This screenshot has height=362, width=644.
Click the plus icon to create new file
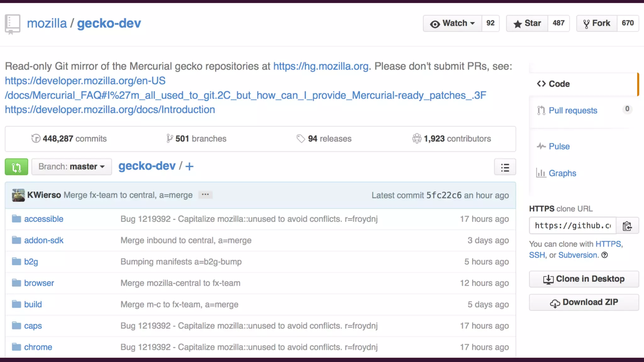189,167
